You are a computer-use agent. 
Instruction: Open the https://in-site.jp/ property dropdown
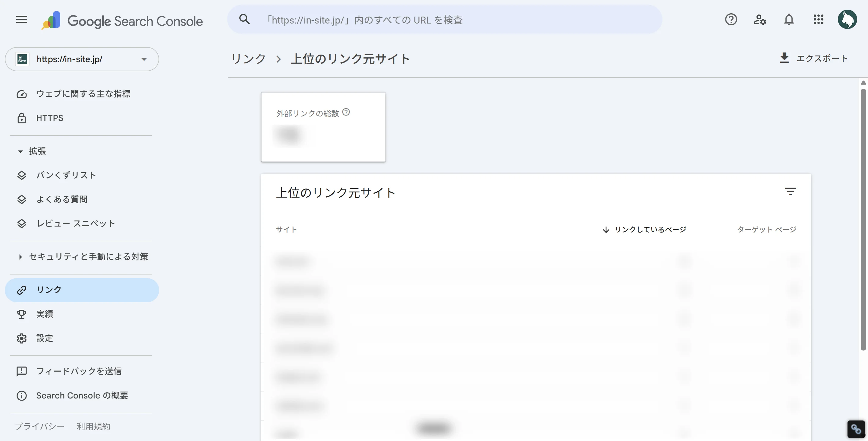tap(144, 59)
